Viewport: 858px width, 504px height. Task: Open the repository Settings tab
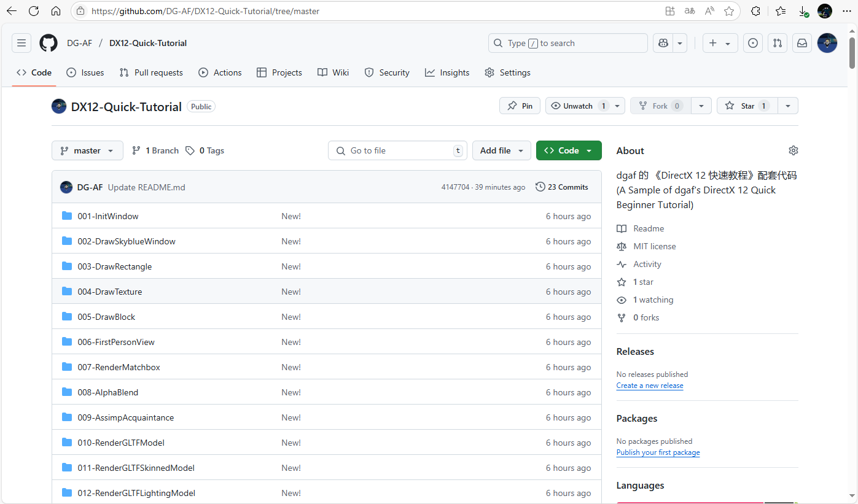pyautogui.click(x=507, y=72)
